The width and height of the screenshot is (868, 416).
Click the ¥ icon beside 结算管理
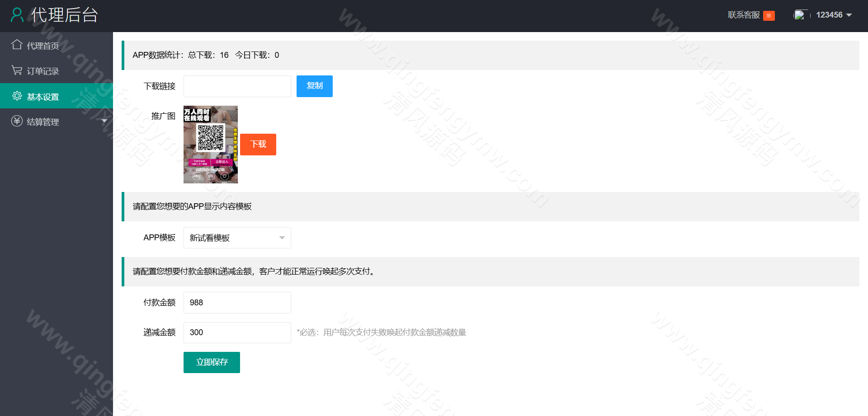[17, 121]
